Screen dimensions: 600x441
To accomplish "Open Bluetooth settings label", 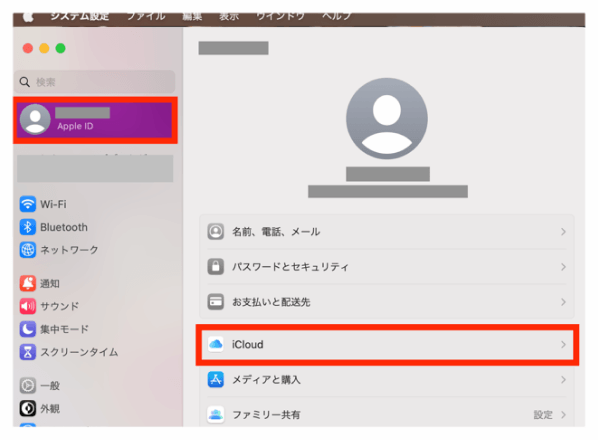I will [64, 227].
